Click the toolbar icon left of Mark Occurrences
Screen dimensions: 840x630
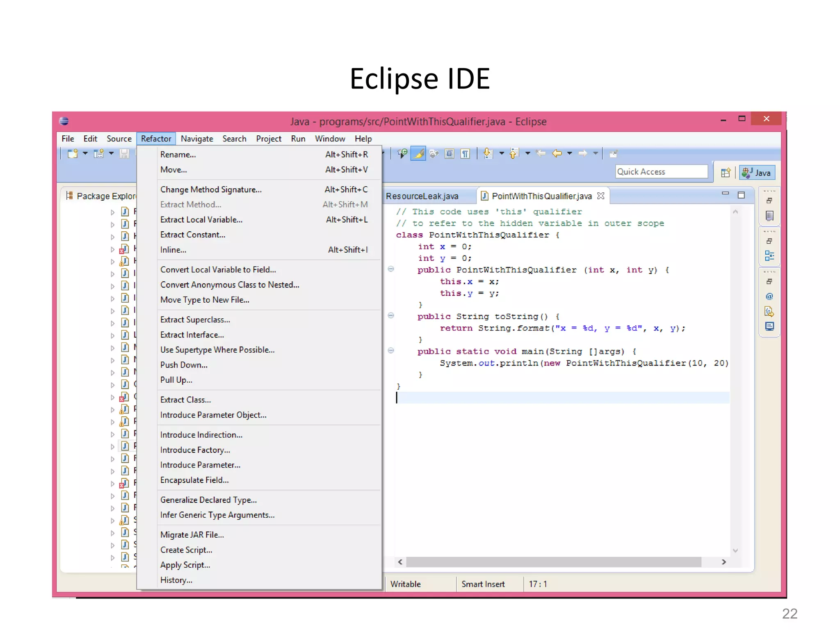pos(402,153)
